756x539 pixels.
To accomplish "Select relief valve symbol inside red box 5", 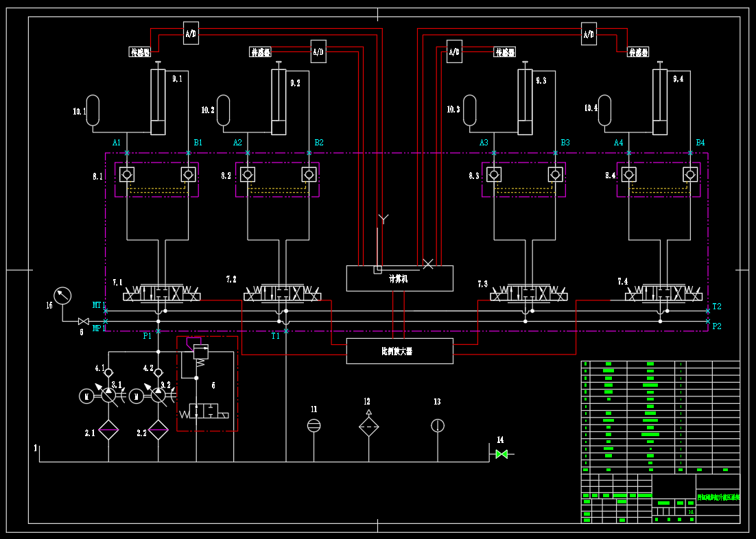I will tap(200, 352).
